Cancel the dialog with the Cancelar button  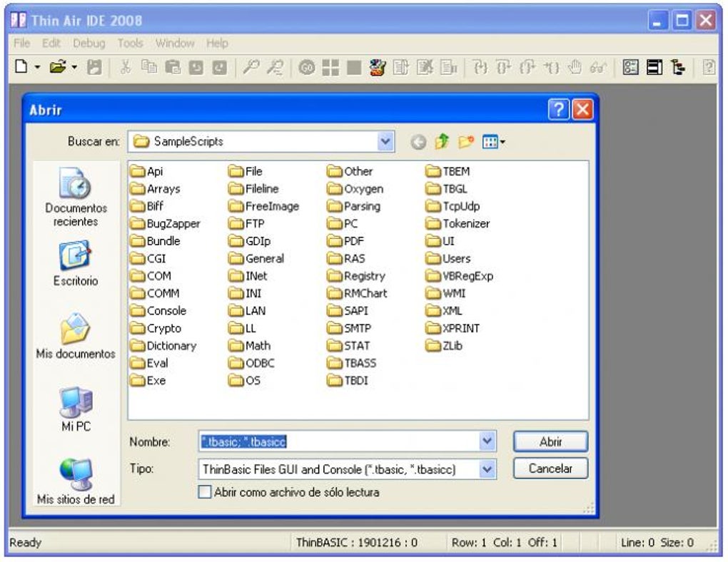coord(550,469)
